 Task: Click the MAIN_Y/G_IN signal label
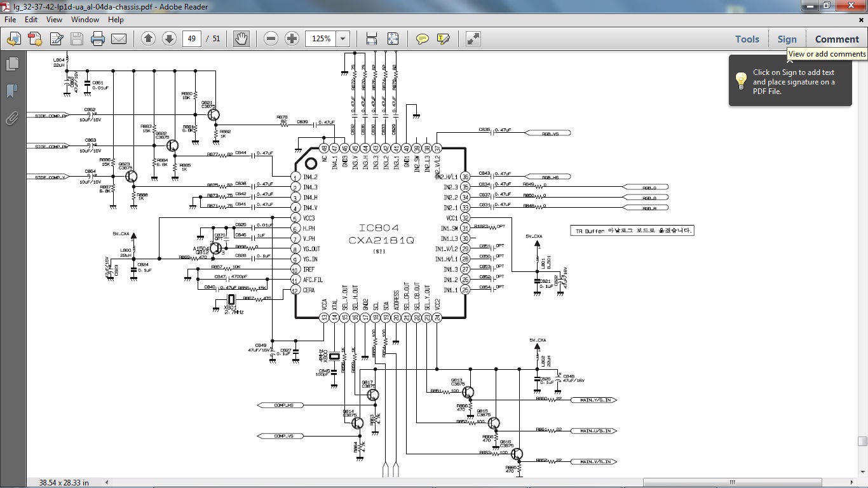(x=594, y=400)
